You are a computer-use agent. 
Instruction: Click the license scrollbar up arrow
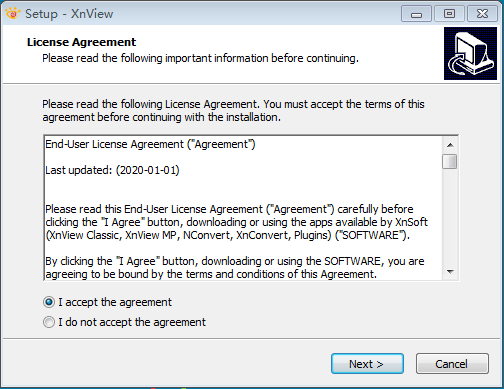450,145
